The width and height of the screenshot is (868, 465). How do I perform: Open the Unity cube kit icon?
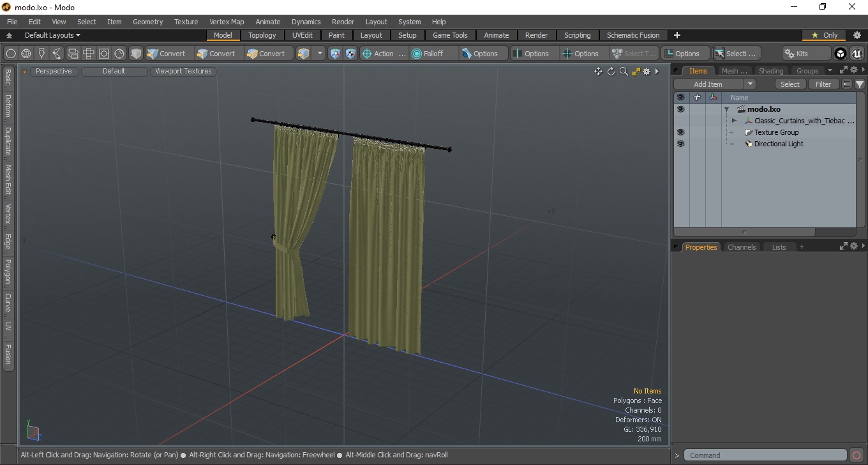pos(841,54)
